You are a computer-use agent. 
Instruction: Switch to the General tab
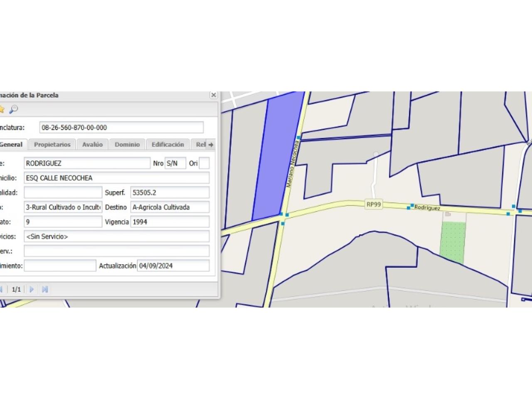[11, 145]
